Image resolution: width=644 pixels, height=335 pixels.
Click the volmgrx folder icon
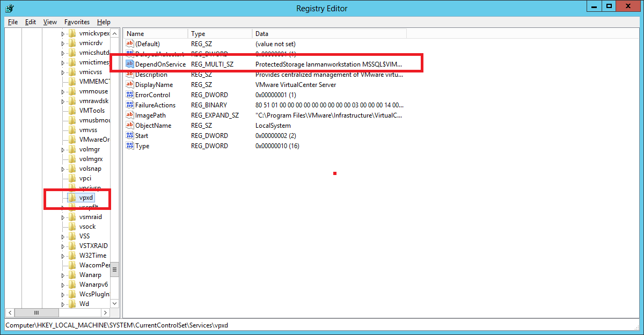point(72,159)
